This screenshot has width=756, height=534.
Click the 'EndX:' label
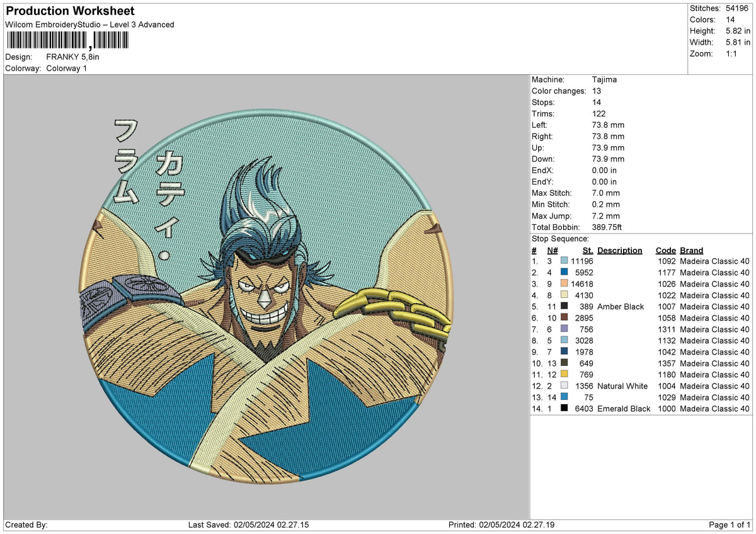(543, 171)
